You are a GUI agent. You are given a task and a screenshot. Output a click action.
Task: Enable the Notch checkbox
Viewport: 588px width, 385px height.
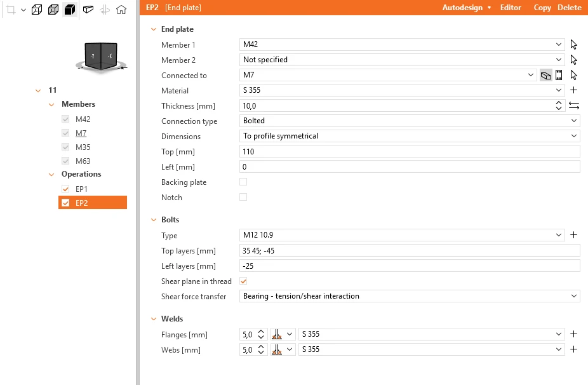pyautogui.click(x=243, y=197)
